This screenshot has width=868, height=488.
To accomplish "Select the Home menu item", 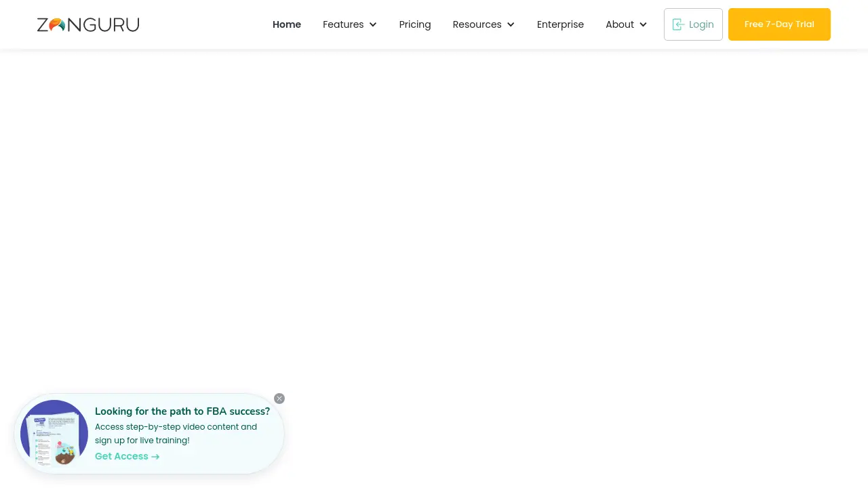I will tap(286, 24).
